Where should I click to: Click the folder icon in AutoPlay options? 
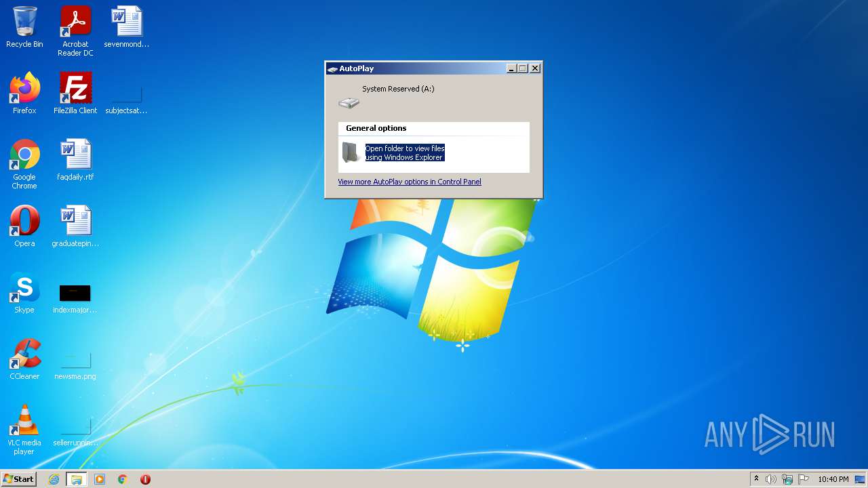(351, 152)
